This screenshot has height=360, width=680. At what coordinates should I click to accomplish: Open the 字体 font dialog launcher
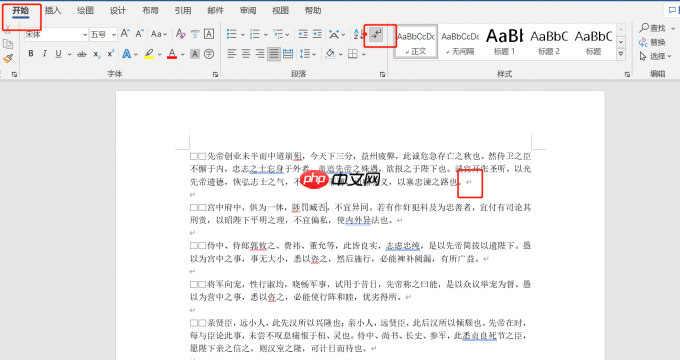pos(215,75)
